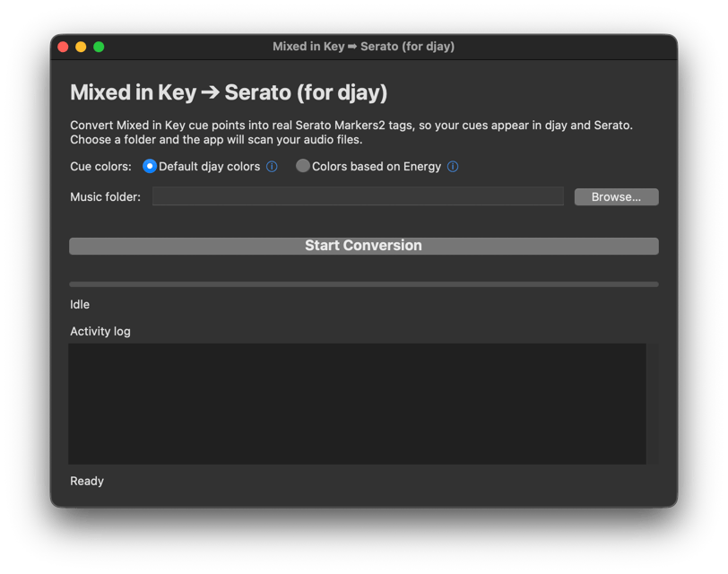Click the Music folder label

(106, 197)
